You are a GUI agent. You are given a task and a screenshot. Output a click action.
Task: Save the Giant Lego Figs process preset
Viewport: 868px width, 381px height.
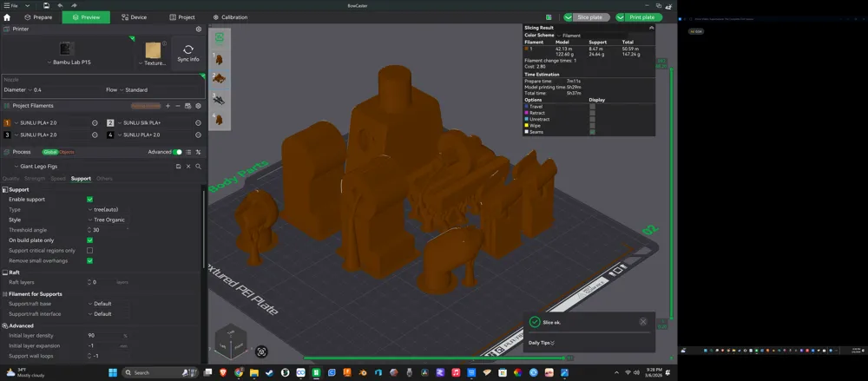178,166
